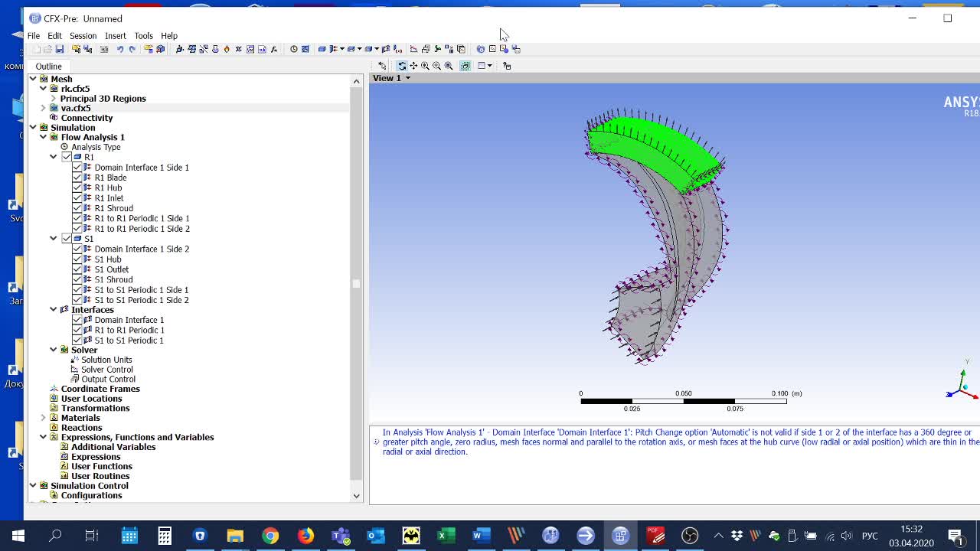Select Solution Units in the tree
This screenshot has height=551, width=980.
pos(106,360)
